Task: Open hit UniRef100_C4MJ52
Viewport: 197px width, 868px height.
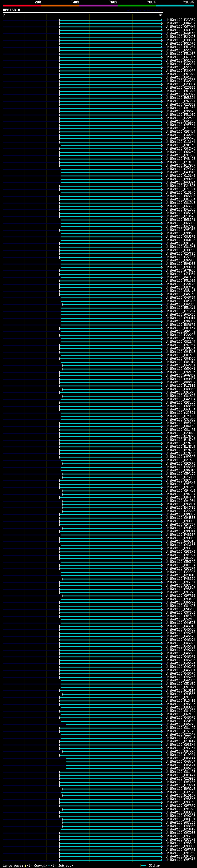Action: coord(180,30)
